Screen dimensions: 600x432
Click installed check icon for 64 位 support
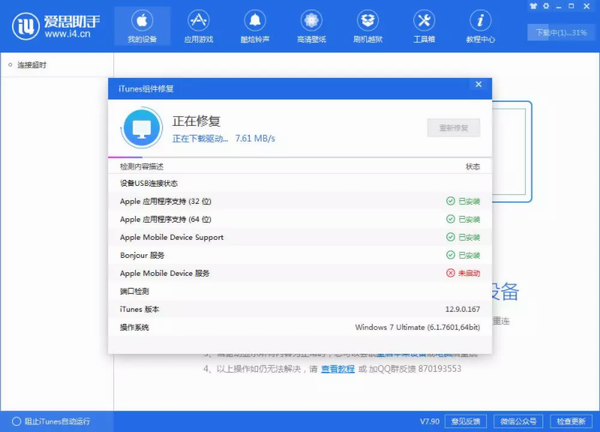pos(450,219)
